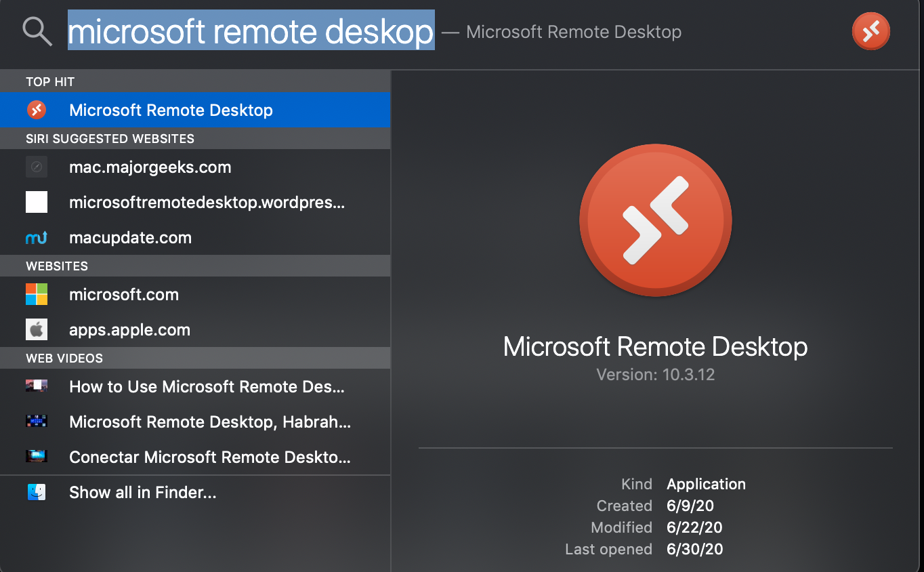
Task: Open mac.majorgeeks.com suggested website
Action: tap(195, 167)
